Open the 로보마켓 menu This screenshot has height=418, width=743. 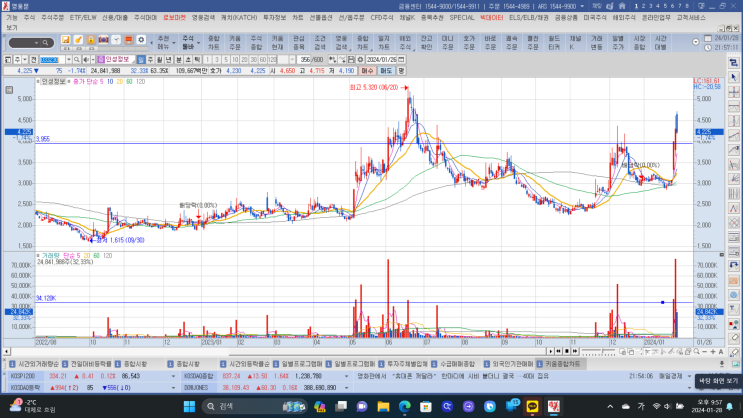(175, 18)
